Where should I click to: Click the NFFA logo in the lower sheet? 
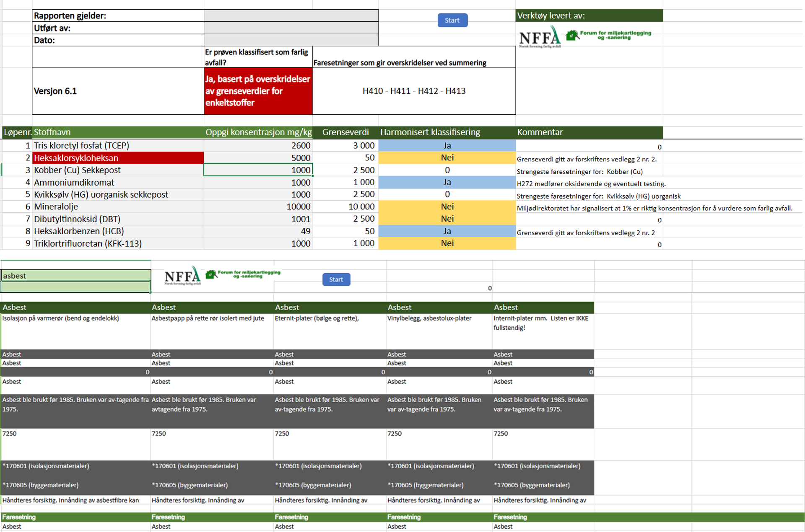(x=182, y=276)
